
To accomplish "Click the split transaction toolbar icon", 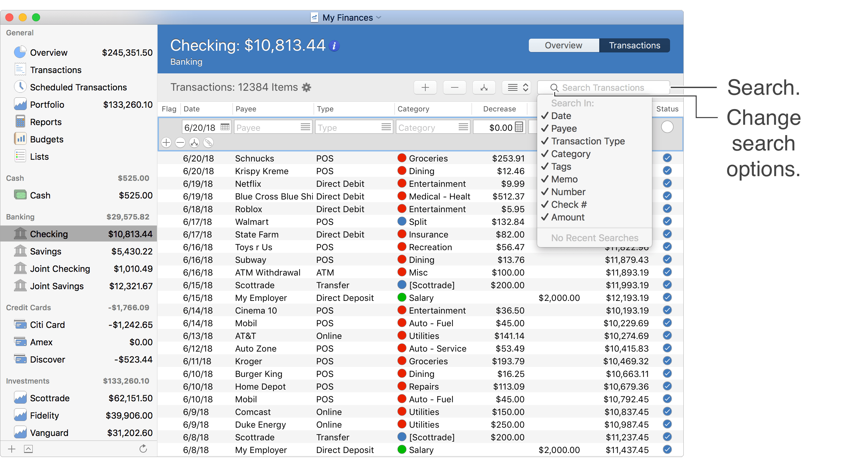I will (483, 87).
